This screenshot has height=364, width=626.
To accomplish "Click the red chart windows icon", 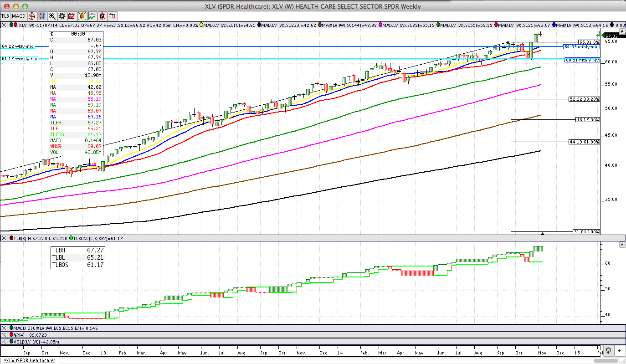I will (72, 16).
